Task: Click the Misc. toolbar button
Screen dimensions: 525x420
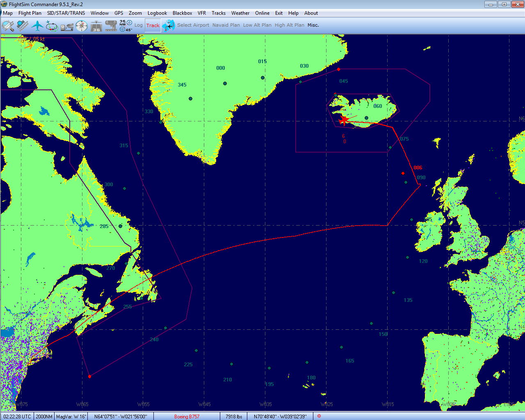Action: click(313, 25)
